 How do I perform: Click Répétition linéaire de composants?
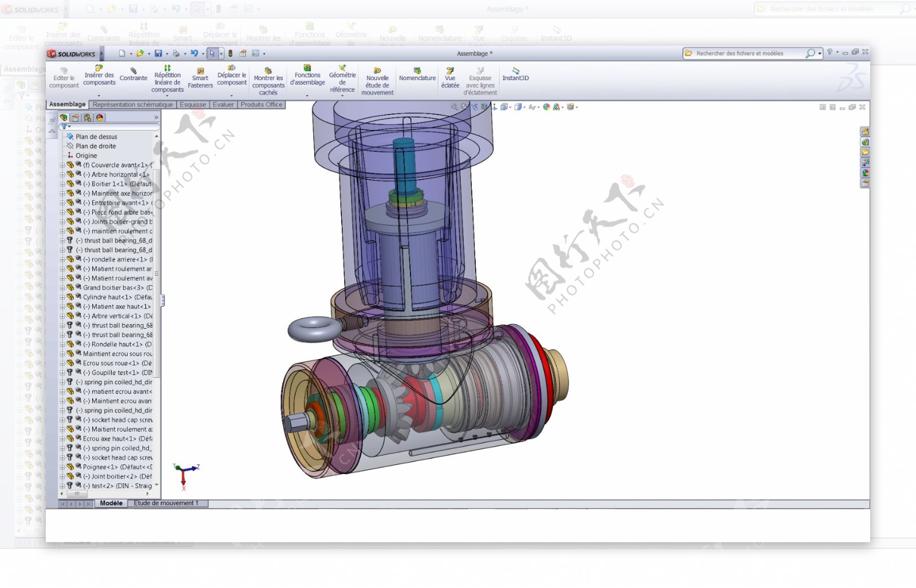[167, 78]
